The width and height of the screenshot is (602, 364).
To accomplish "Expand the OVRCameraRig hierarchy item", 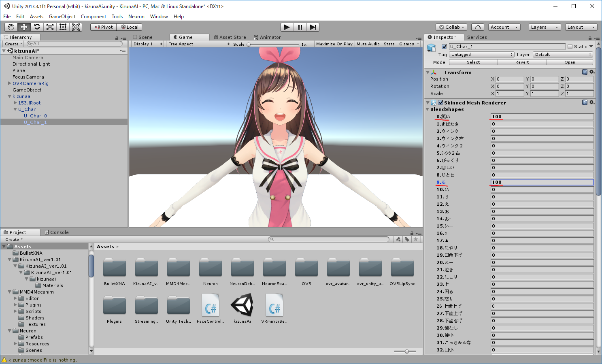I will [10, 83].
